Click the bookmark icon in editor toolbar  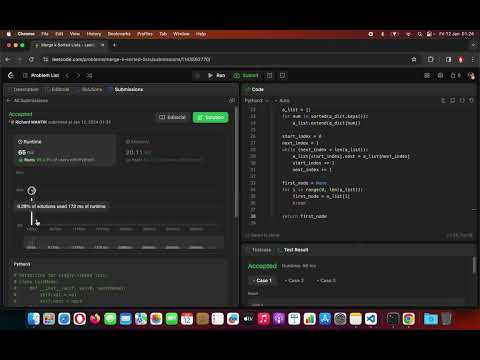(x=453, y=100)
